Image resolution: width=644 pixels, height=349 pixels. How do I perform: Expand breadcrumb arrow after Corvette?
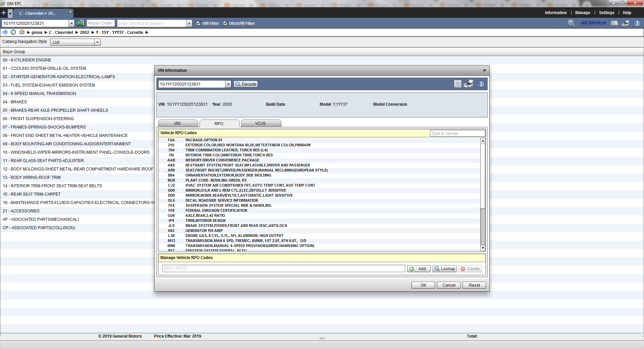[x=147, y=33]
